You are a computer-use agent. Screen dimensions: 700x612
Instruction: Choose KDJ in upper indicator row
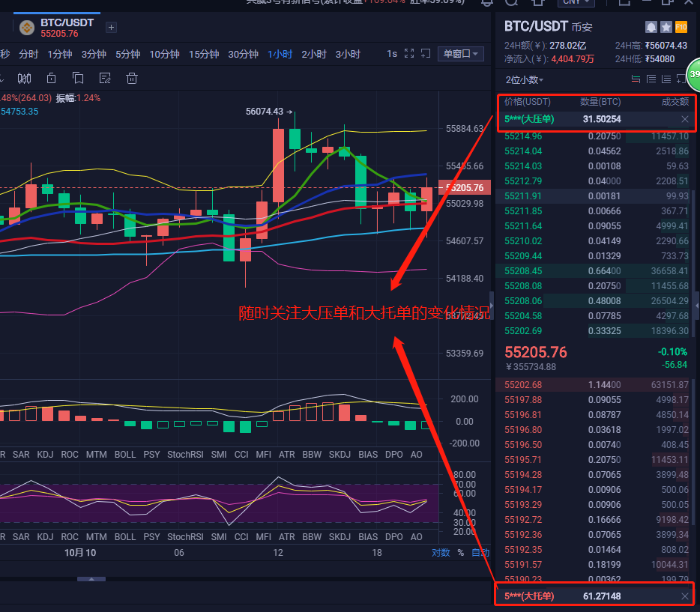click(x=45, y=455)
